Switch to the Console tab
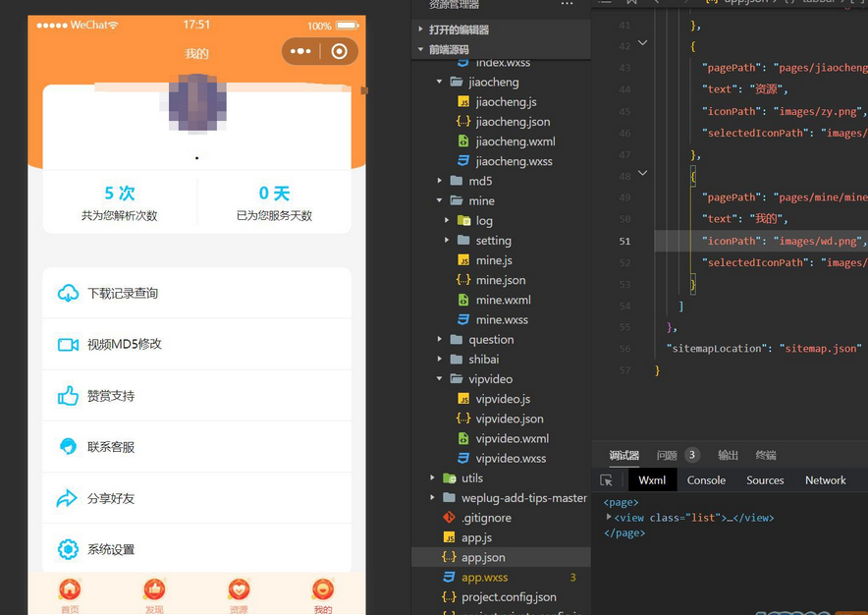 point(706,480)
